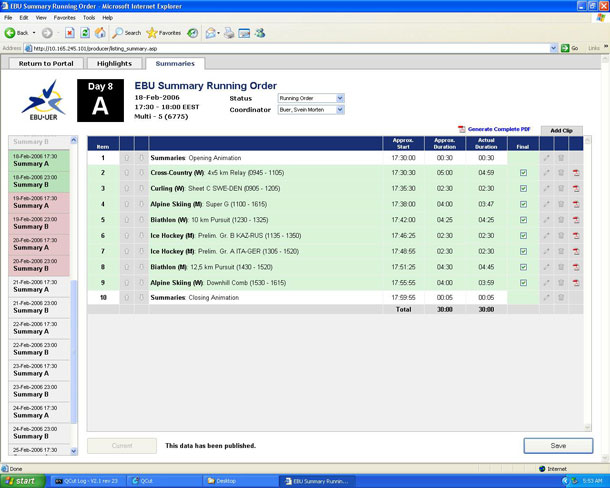Viewport: 610px width, 488px height.
Task: Click delete trash for Biathlon 10 km Pursuit
Action: tap(561, 220)
